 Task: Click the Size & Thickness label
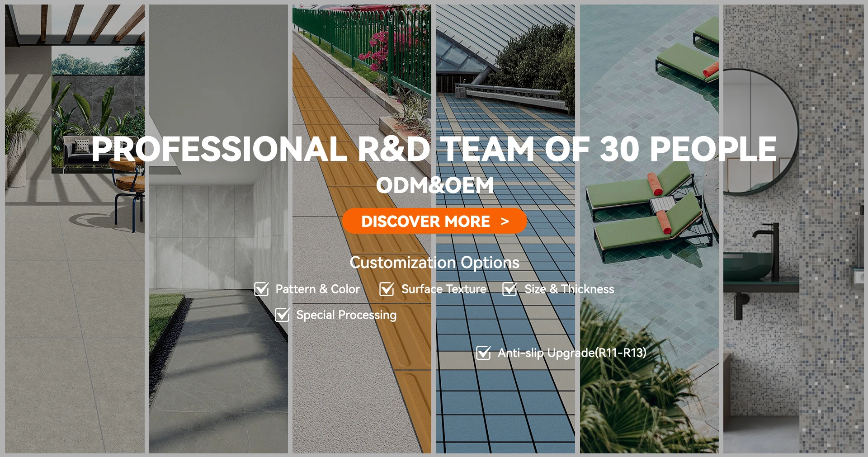[569, 289]
